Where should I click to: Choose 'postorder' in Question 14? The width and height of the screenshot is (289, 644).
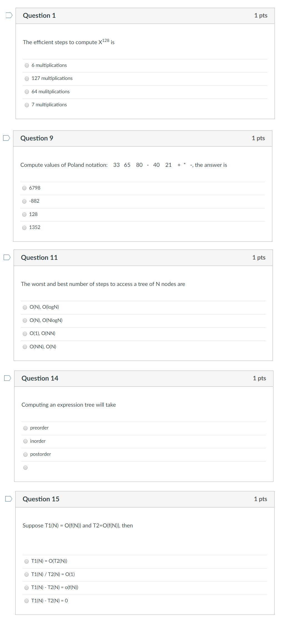pos(26,454)
